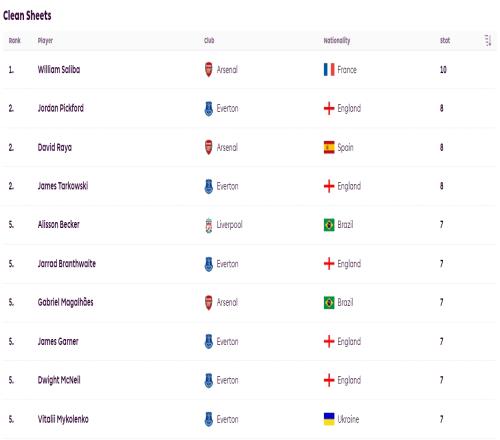
Task: Click Brazil flag in Alisson Becker row
Action: click(329, 225)
